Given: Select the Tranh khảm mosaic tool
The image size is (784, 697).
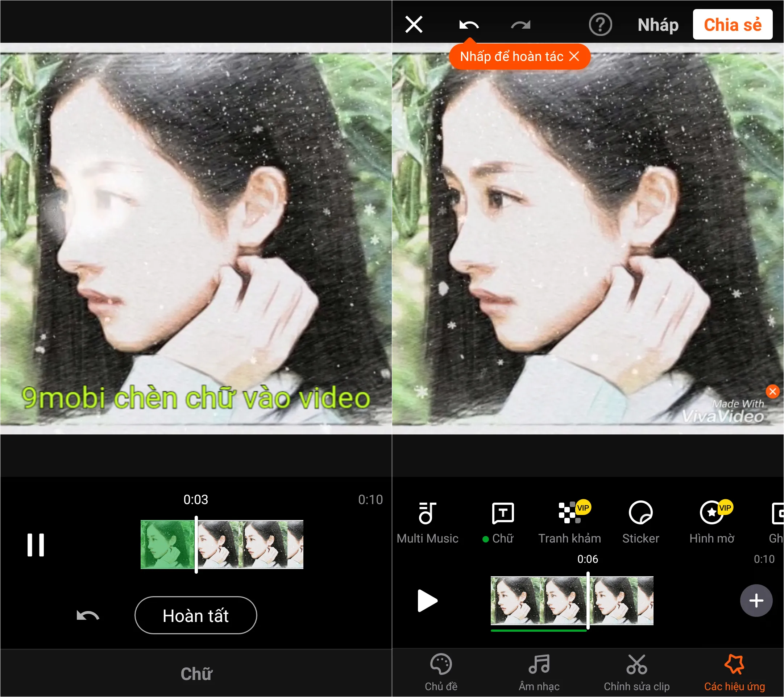Looking at the screenshot, I should tap(569, 523).
